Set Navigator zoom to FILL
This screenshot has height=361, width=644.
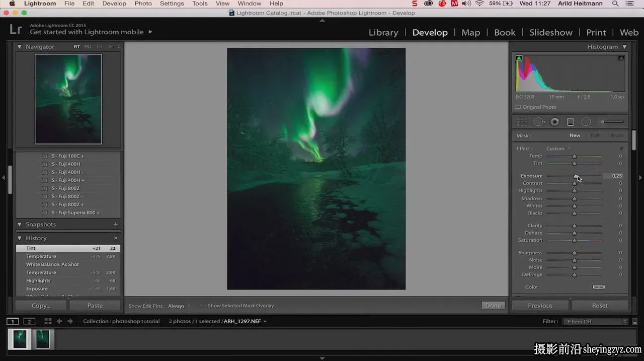(88, 47)
